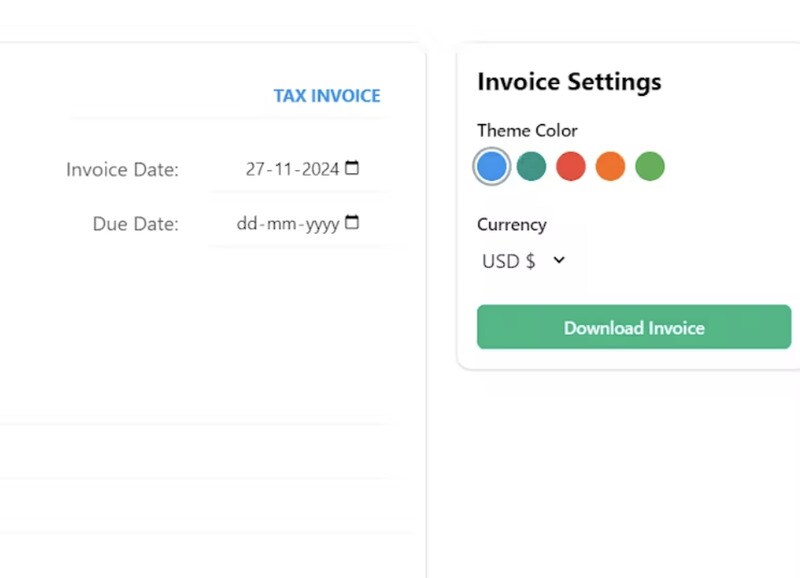This screenshot has width=800, height=578.
Task: Click the Invoice Settings heading
Action: pos(569,81)
